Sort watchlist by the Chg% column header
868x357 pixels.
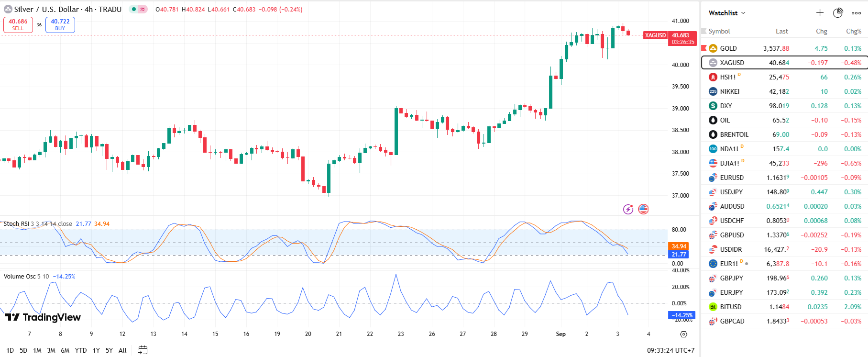tap(853, 31)
